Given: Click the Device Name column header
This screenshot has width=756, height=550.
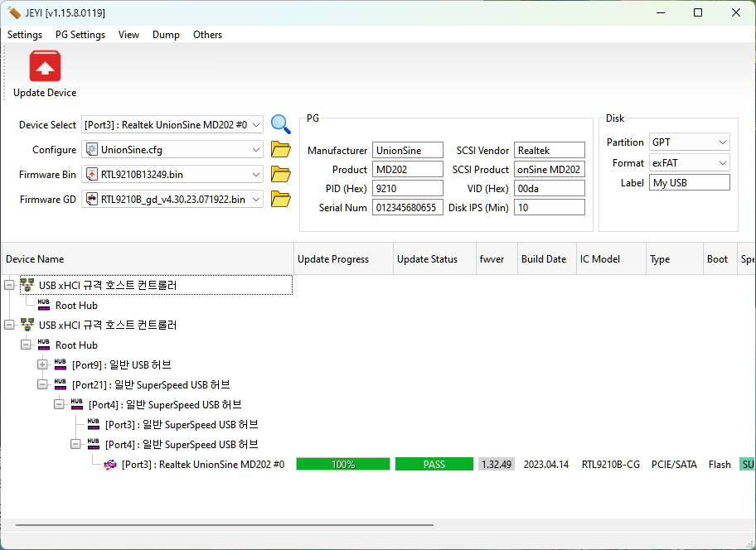Looking at the screenshot, I should point(148,259).
